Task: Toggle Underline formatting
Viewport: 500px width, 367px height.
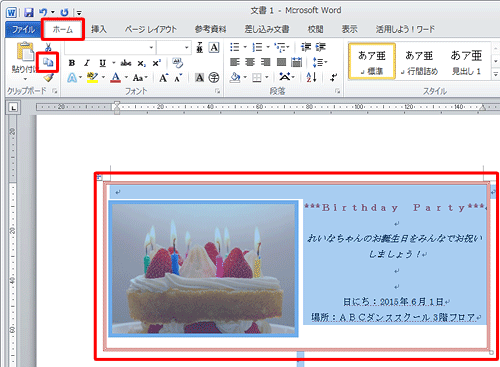Action: tap(102, 63)
